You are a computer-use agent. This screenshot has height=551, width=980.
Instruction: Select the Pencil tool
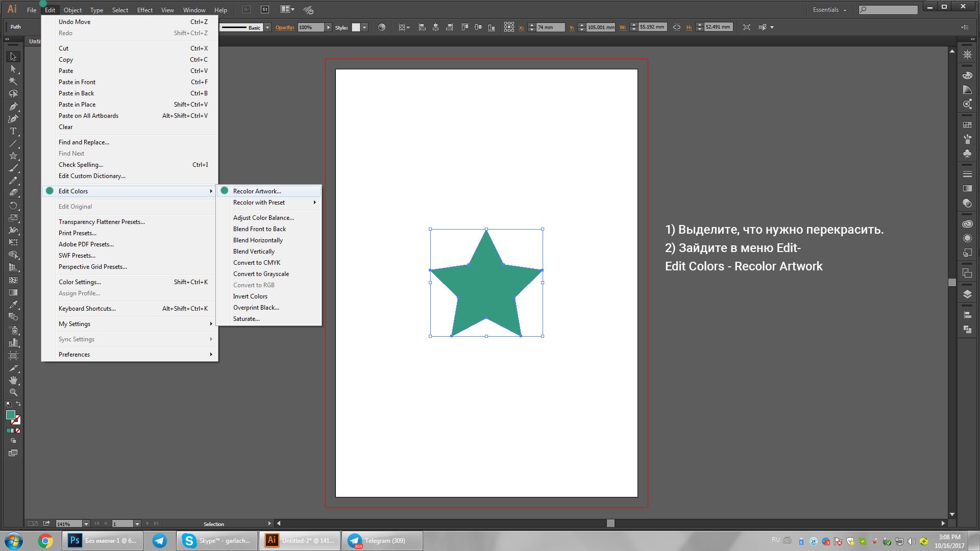coord(13,181)
